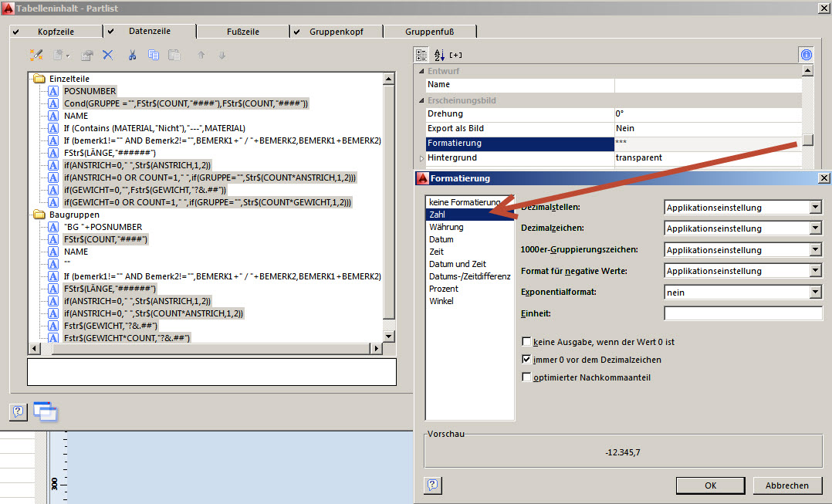This screenshot has width=832, height=504.
Task: Click the Export als Bild value Nein
Action: coord(707,128)
